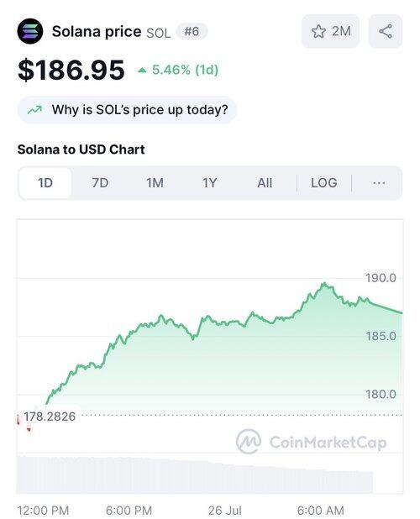
Task: Switch chart to 1Y range
Action: [209, 183]
